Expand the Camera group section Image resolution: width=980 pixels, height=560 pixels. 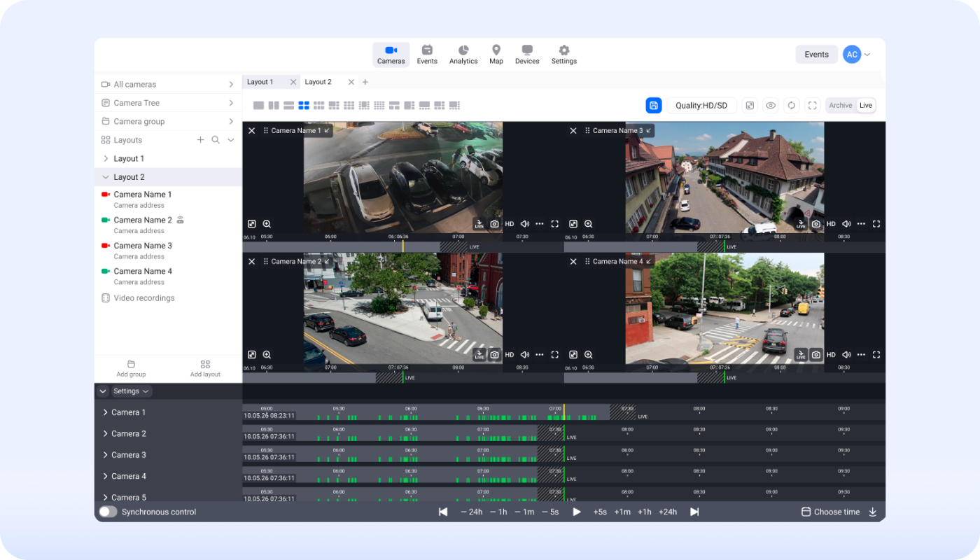click(168, 121)
